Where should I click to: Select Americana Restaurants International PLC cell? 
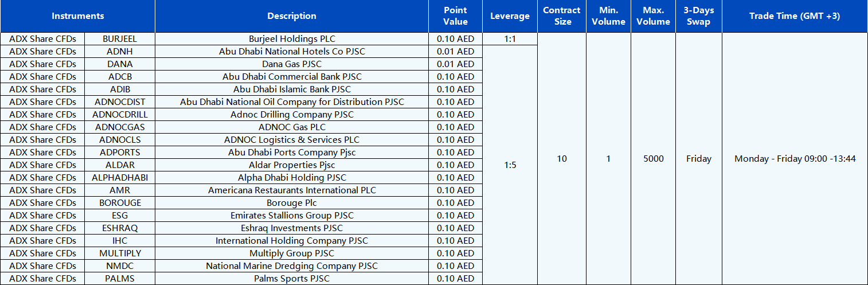tap(291, 190)
